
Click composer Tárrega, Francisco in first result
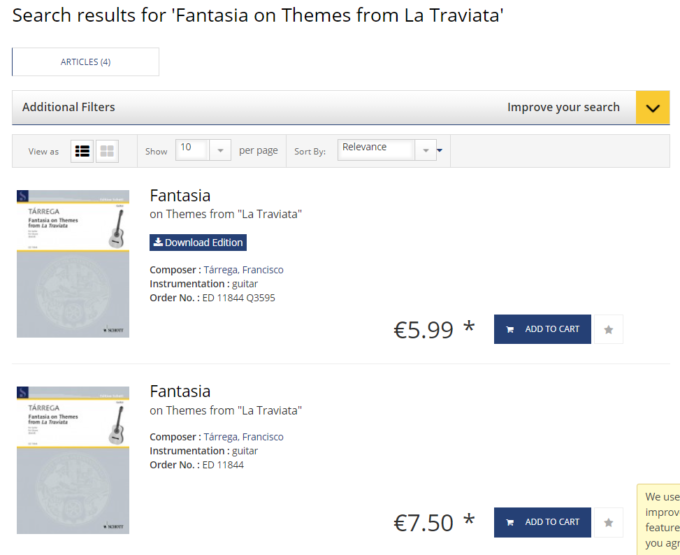pyautogui.click(x=243, y=270)
